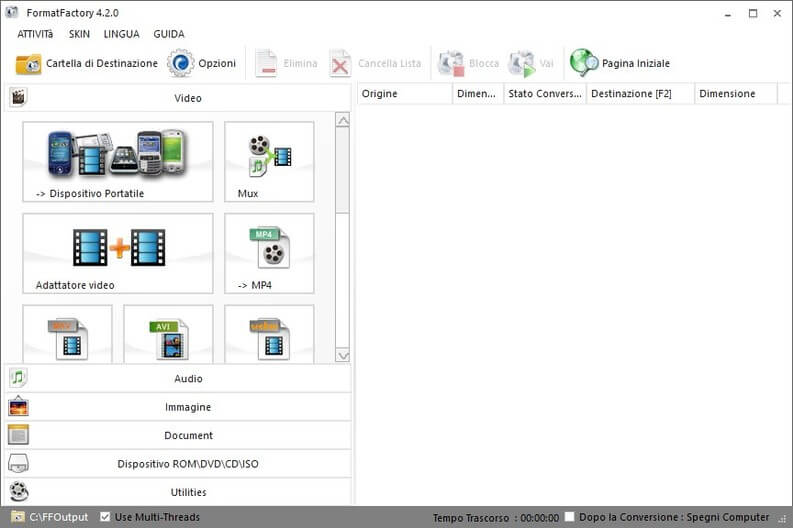Enable Spegni Computer after conversion checkbox
This screenshot has height=528, width=793.
click(569, 517)
